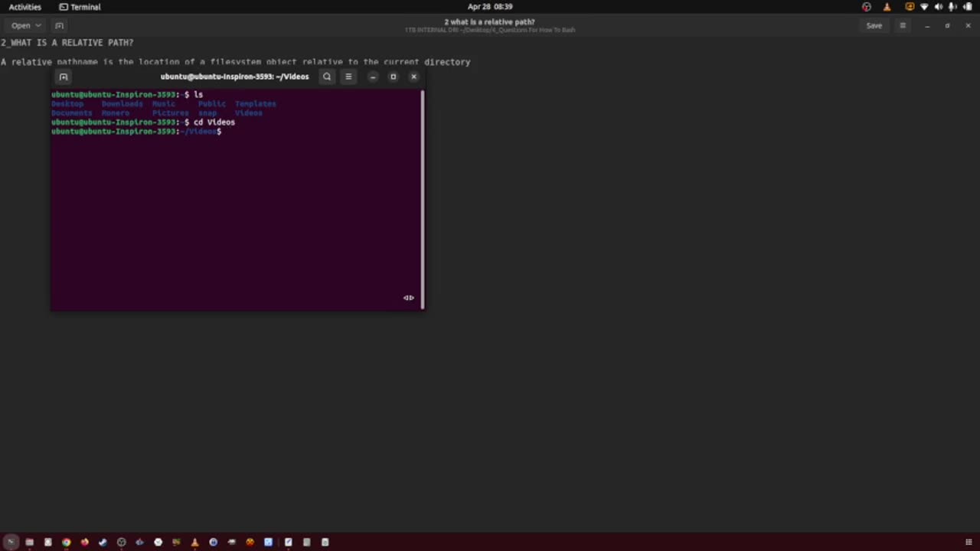980x551 pixels.
Task: Open the clock and calendar Apr 28 08:39
Action: (x=490, y=7)
